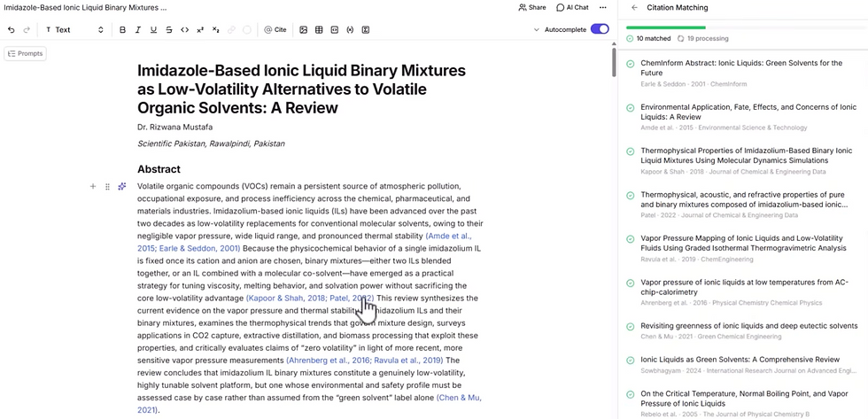Click the redo arrow icon
Image resolution: width=868 pixels, height=419 pixels.
click(x=26, y=30)
